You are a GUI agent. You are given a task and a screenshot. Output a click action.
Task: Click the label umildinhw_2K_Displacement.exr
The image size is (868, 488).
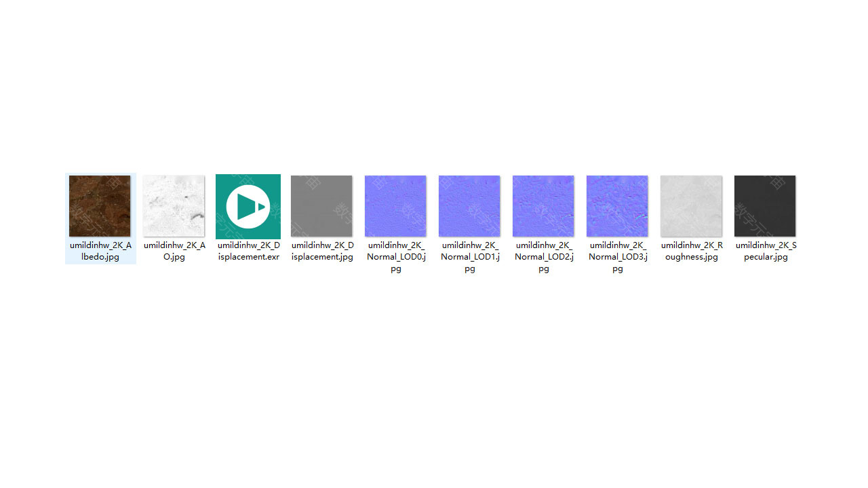point(248,251)
